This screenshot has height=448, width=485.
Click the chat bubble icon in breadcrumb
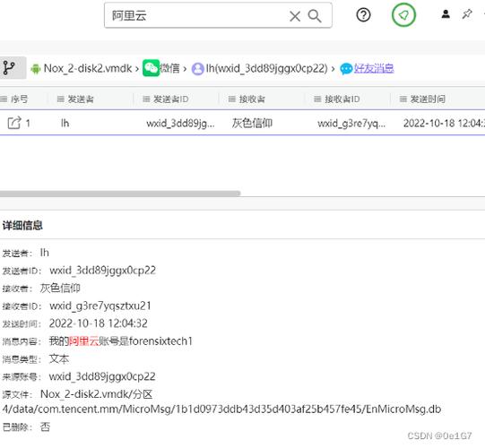tap(346, 69)
